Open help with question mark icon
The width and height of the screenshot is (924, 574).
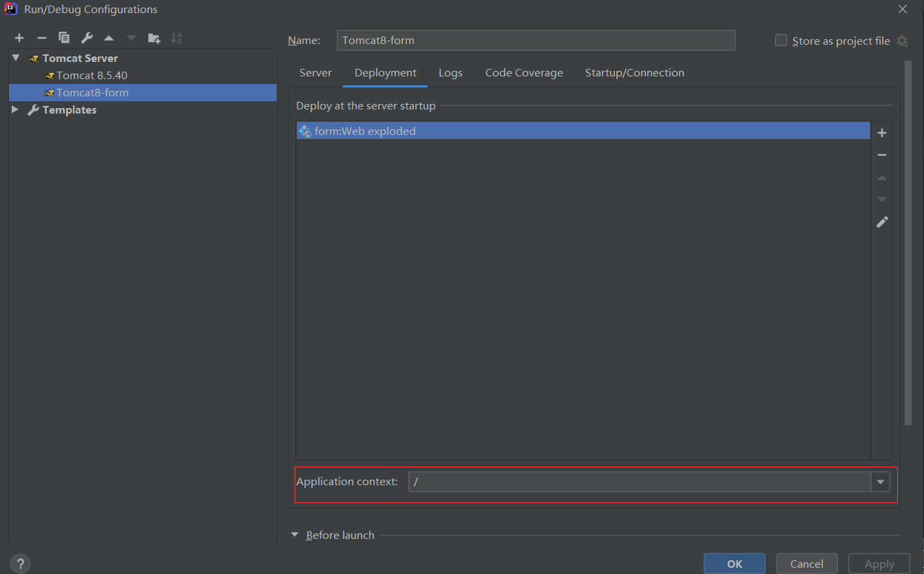pyautogui.click(x=20, y=564)
